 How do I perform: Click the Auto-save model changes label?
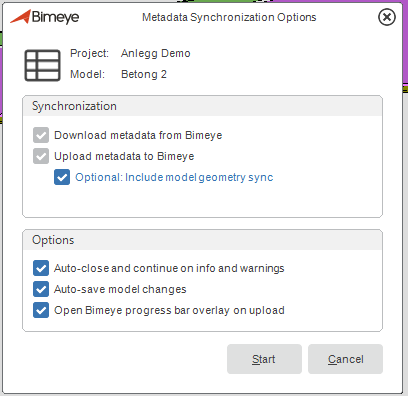point(120,289)
